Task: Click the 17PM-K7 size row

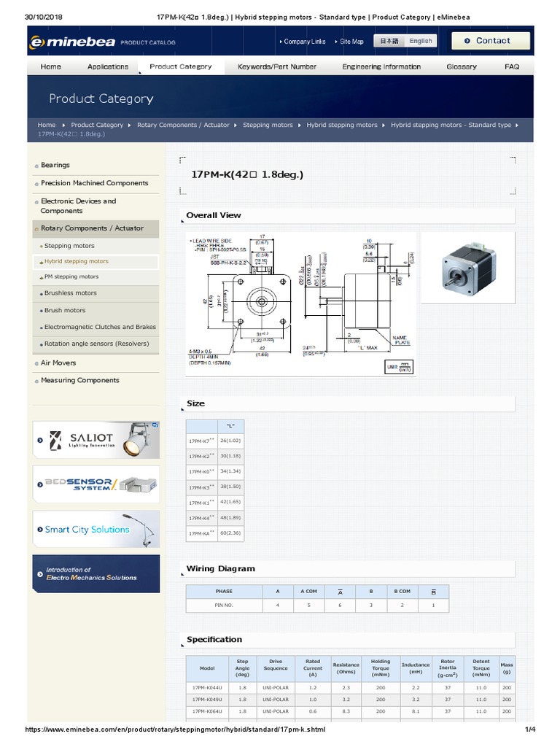Action: (215, 441)
